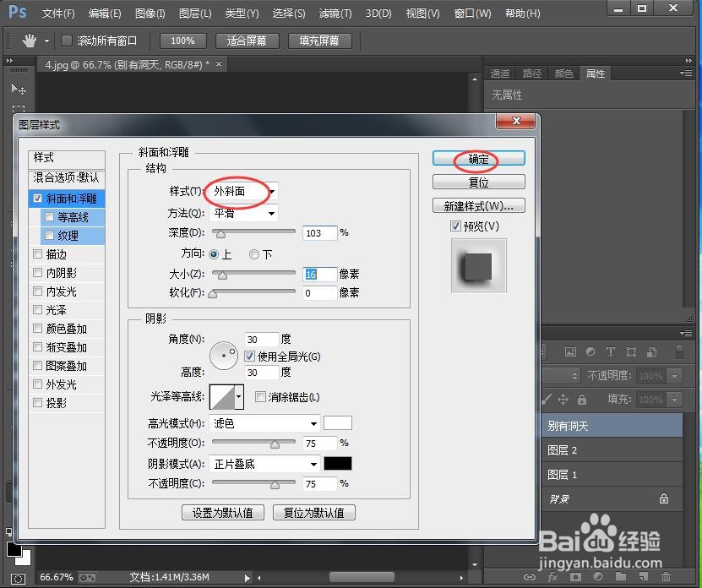
Task: Click the lock all icon in Layers
Action: (x=581, y=399)
